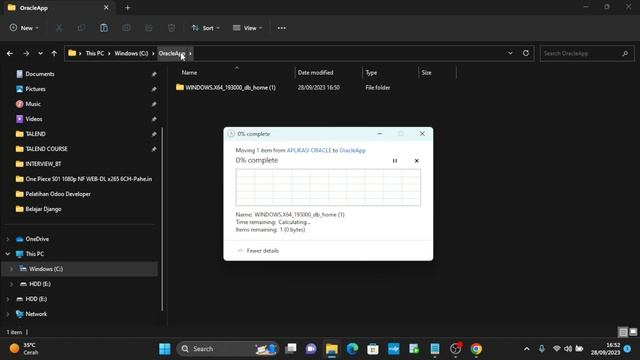The image size is (640, 360).
Task: Add a new Explorer tab
Action: tap(127, 8)
